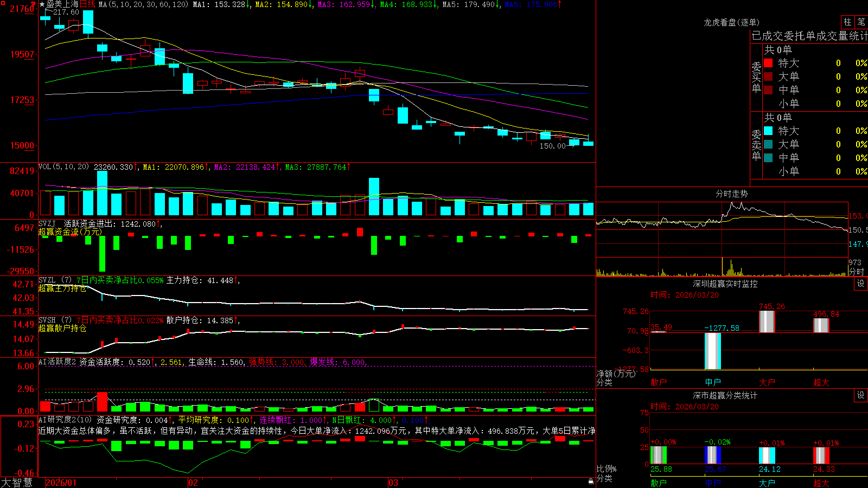
Task: Open the VOL(5,10,20) indicator parameters
Action: [x=63, y=167]
